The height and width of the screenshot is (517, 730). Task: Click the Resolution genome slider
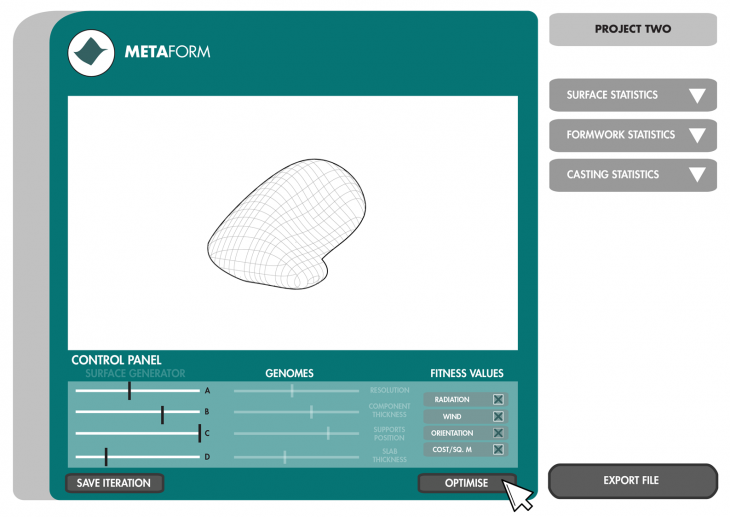pyautogui.click(x=292, y=391)
